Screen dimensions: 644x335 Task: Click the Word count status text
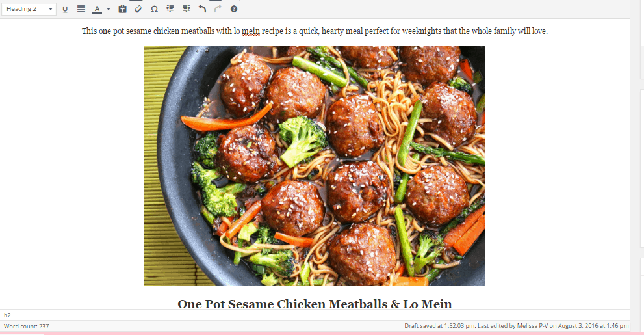[x=26, y=327]
